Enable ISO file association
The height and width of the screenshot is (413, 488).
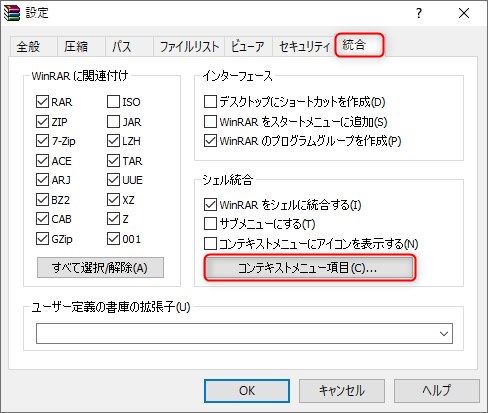point(113,102)
